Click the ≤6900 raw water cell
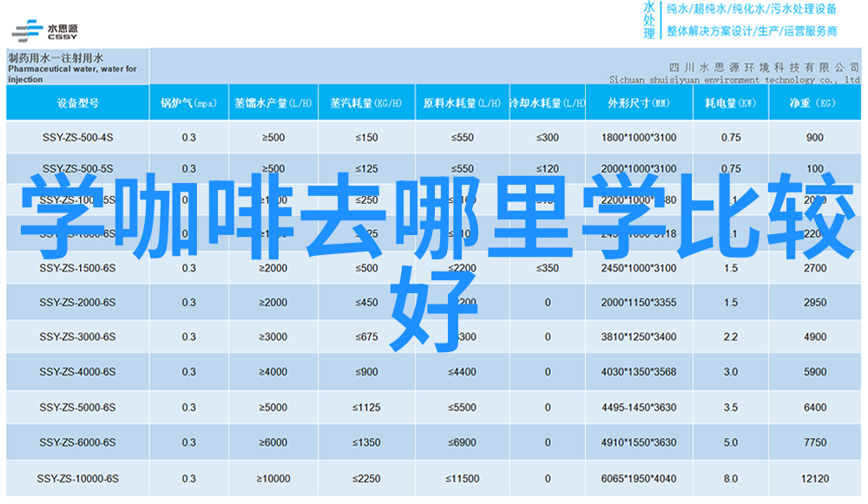868x504 pixels. pyautogui.click(x=463, y=442)
